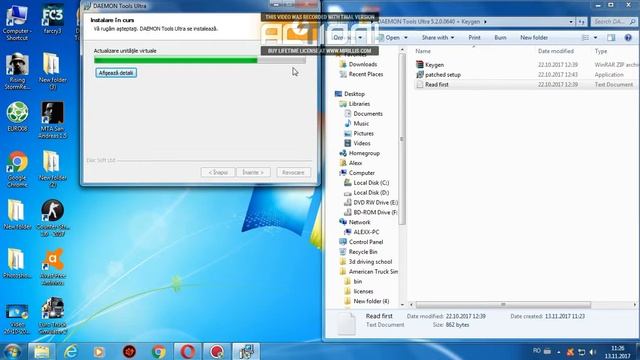
Task: Click the Revocare button in installer
Action: pos(293,172)
